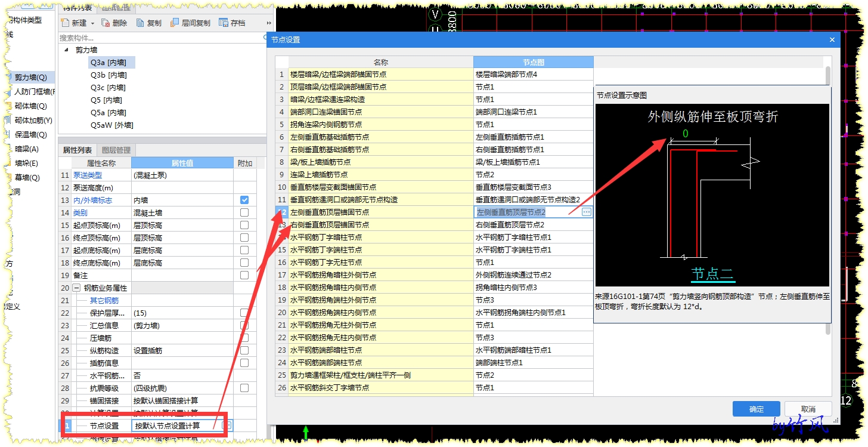Screen dimensions: 868x447
Task: Select 人防门框墙 in the sidebar
Action: point(33,92)
